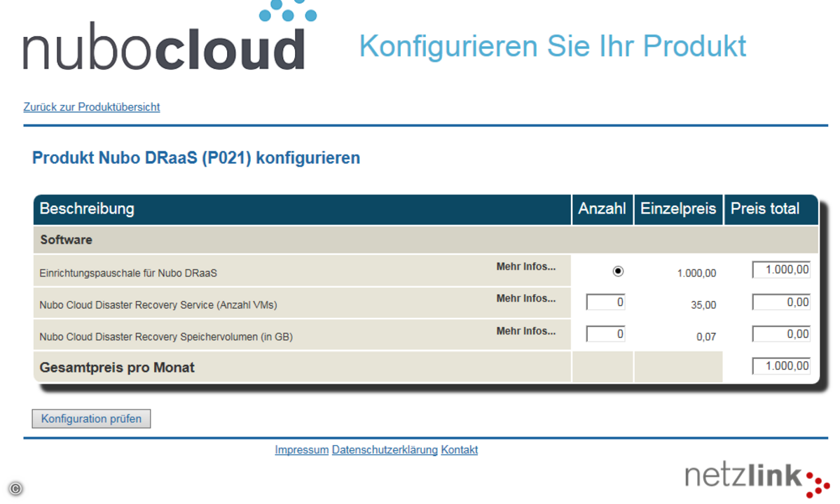This screenshot has height=504, width=840.
Task: Click Disaster Recovery Service Preis total field
Action: click(781, 302)
